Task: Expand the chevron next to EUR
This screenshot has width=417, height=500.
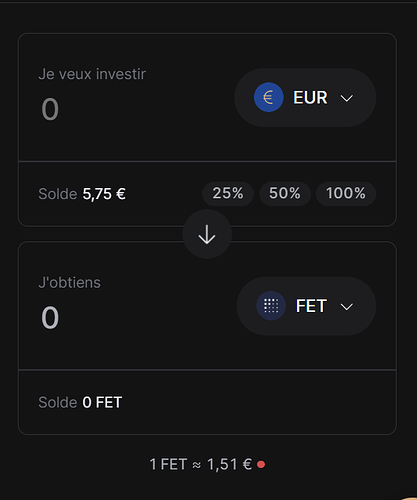Action: (347, 98)
